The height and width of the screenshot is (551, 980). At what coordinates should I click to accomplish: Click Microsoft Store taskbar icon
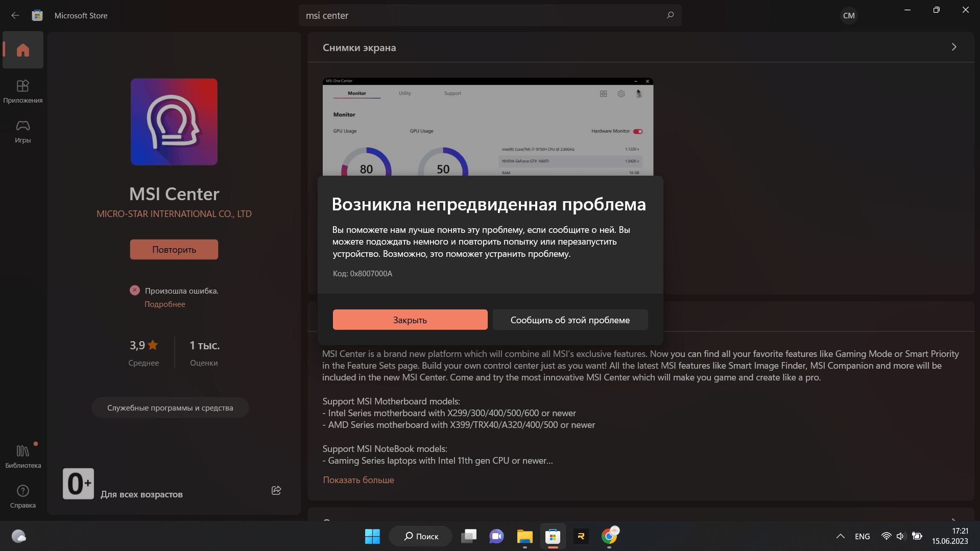553,536
